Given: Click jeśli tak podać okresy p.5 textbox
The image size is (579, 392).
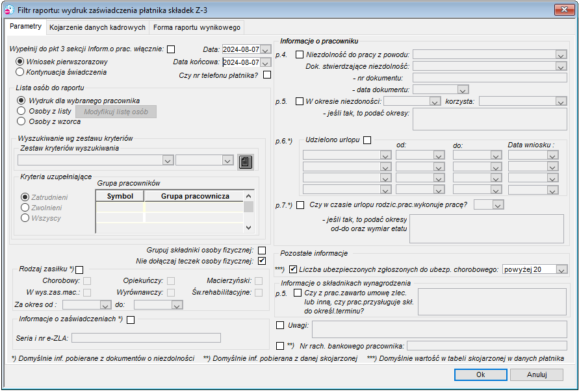Looking at the screenshot, I should (x=489, y=119).
